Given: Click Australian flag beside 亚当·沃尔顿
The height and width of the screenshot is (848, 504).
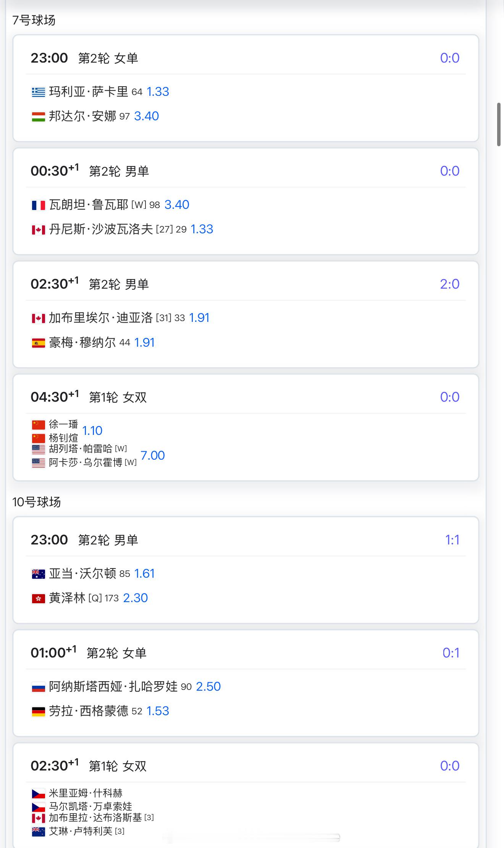Looking at the screenshot, I should pyautogui.click(x=38, y=574).
